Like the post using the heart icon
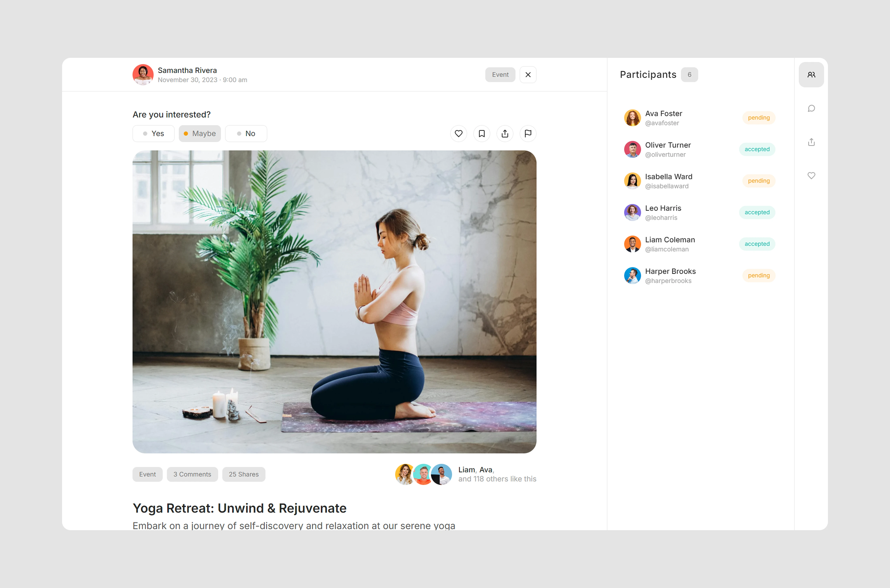This screenshot has height=588, width=890. pyautogui.click(x=458, y=133)
